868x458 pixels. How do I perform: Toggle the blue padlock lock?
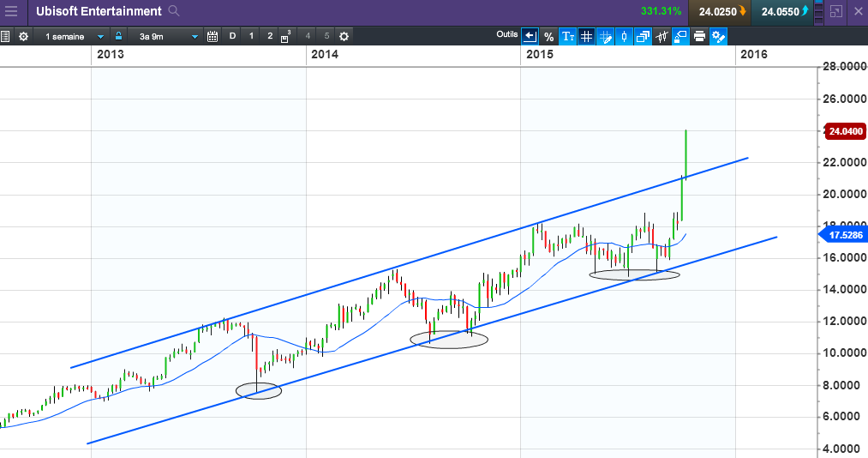tap(118, 36)
